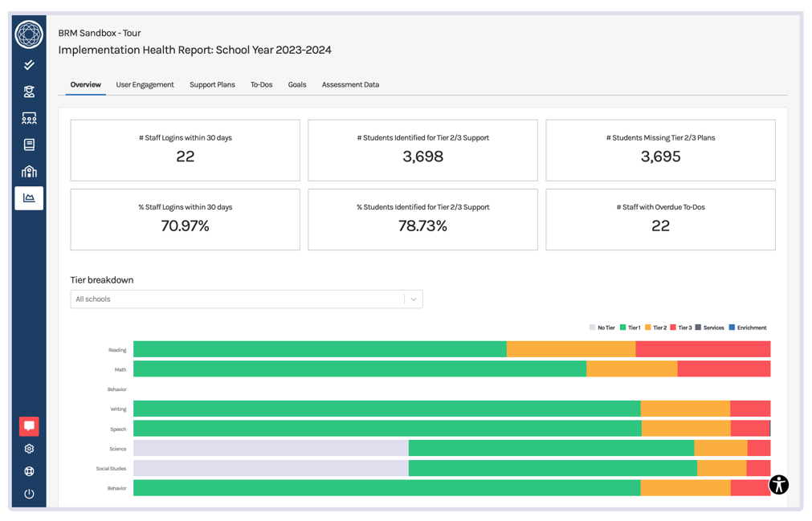Open the documents book icon in sidebar
The image size is (812, 521).
(29, 144)
